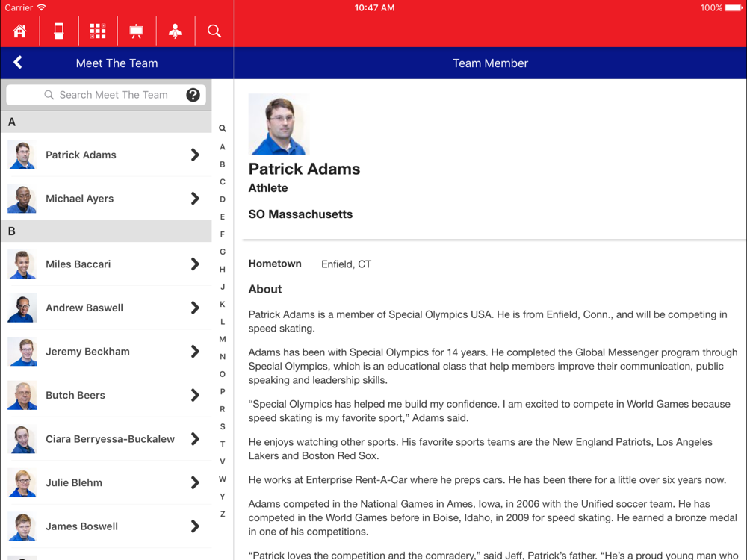Tap Jeremy Beckham thumbnail photo
The image size is (747, 560).
[22, 352]
